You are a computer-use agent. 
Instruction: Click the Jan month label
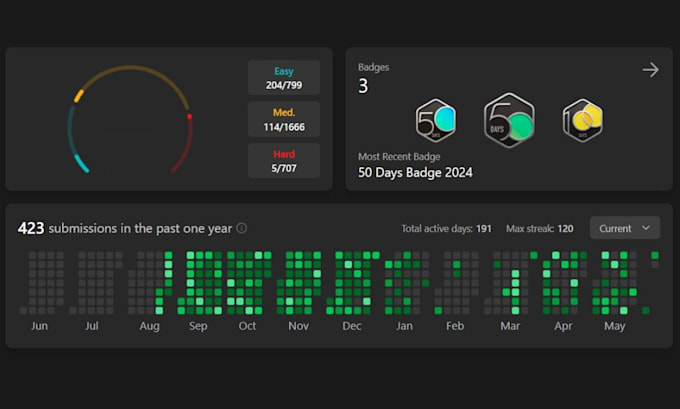[404, 326]
